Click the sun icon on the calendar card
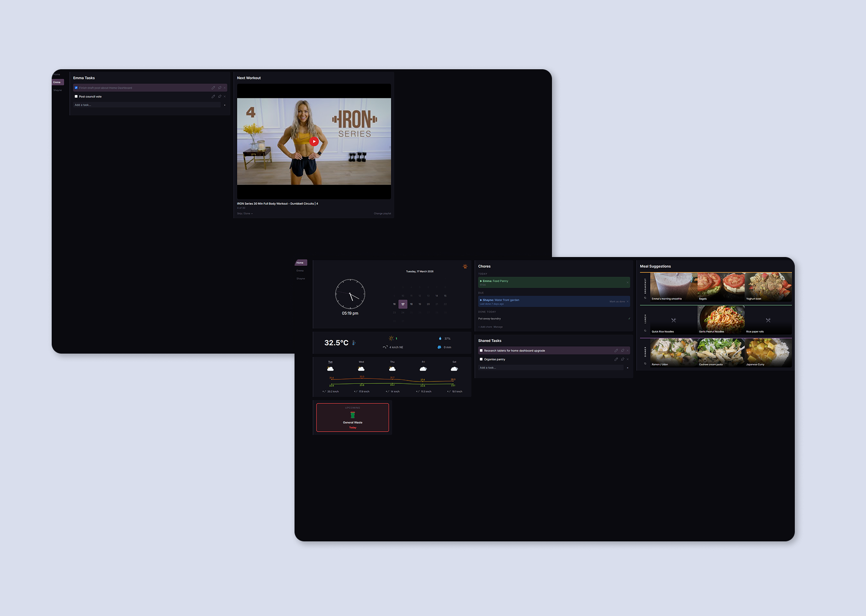 (x=465, y=266)
